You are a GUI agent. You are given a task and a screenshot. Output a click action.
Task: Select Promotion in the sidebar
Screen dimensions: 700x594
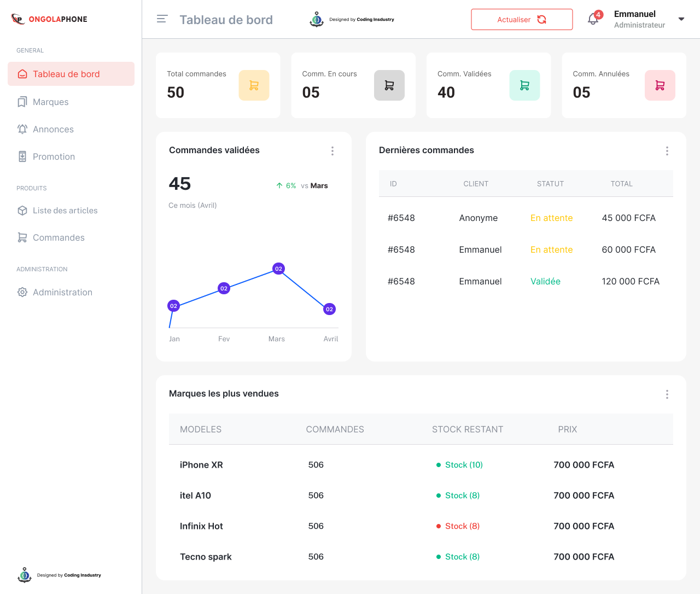54,156
